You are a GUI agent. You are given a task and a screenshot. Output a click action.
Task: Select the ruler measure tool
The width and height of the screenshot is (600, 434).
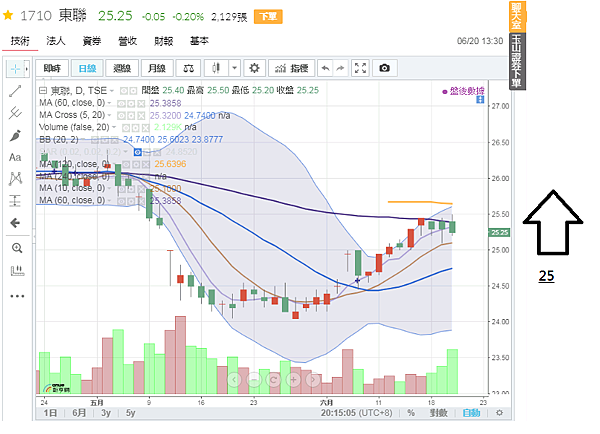pyautogui.click(x=17, y=271)
